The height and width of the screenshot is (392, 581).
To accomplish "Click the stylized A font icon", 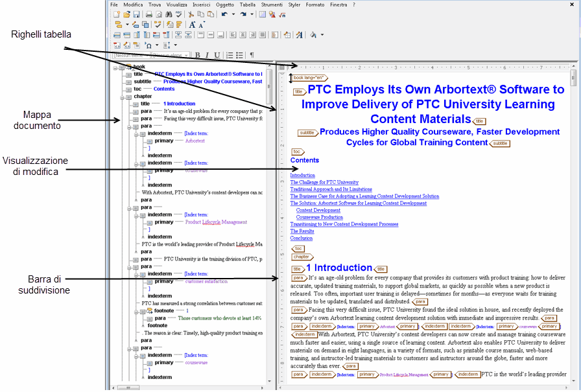I will pyautogui.click(x=300, y=35).
